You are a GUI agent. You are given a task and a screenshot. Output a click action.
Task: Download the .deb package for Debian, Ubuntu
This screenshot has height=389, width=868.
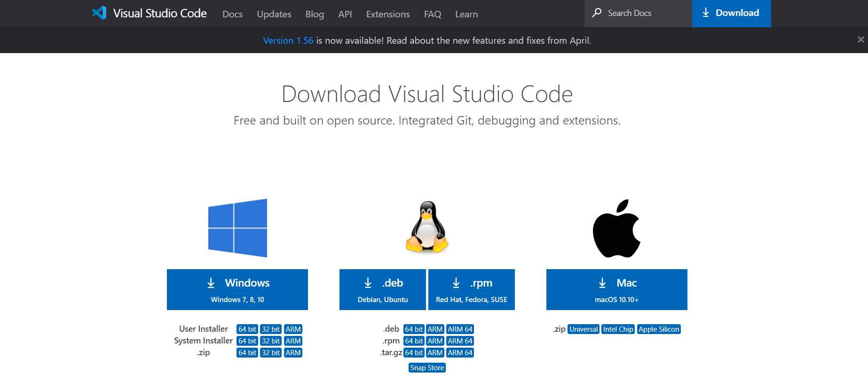(x=383, y=289)
